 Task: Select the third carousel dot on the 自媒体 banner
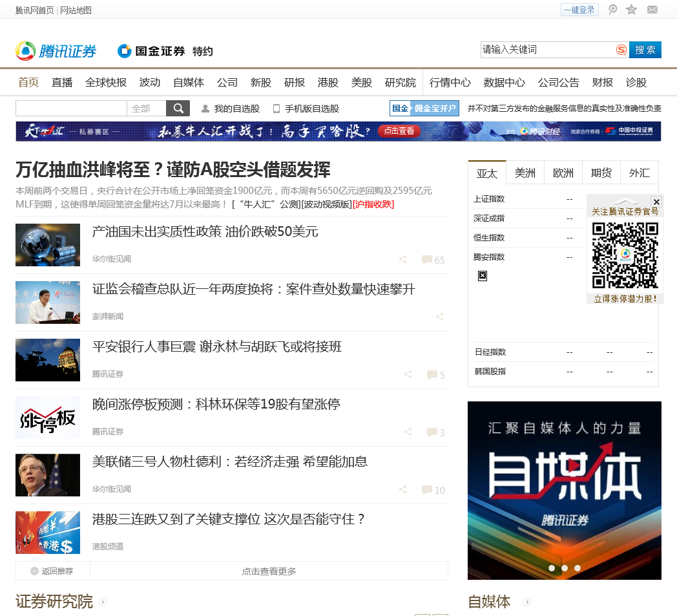578,568
